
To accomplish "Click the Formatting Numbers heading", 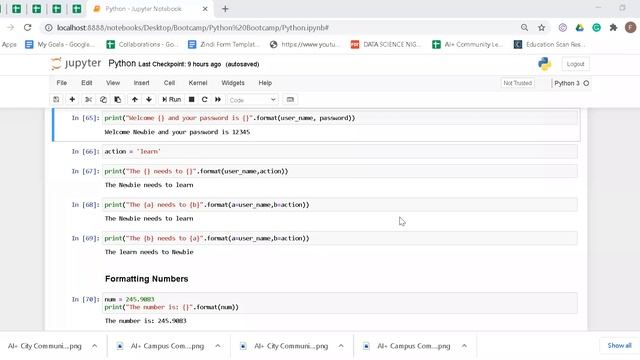I will point(147,279).
